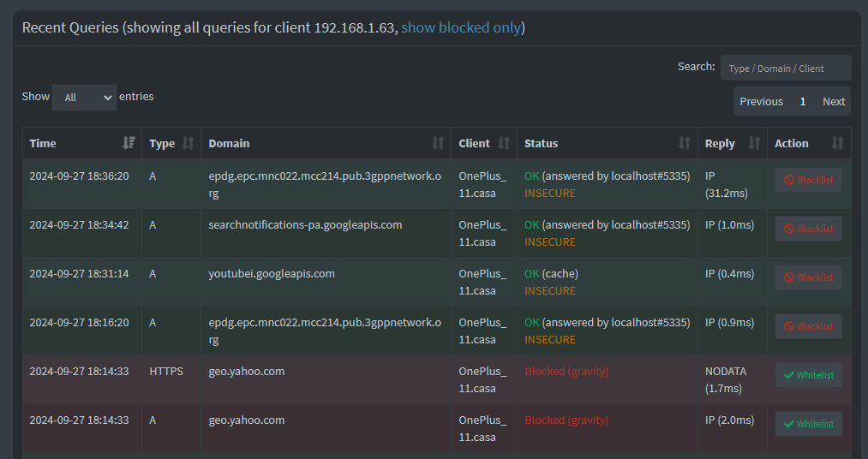
Task: Sort by Client column arrows
Action: tap(504, 143)
